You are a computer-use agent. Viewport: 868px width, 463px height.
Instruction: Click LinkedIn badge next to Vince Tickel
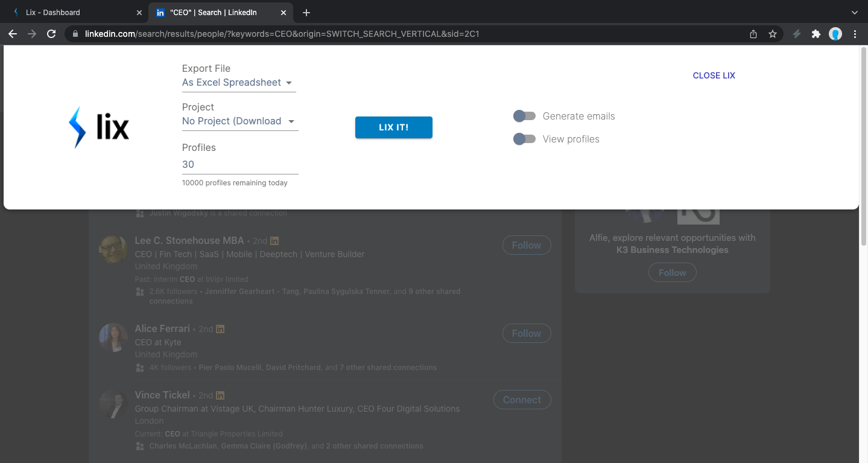click(220, 395)
